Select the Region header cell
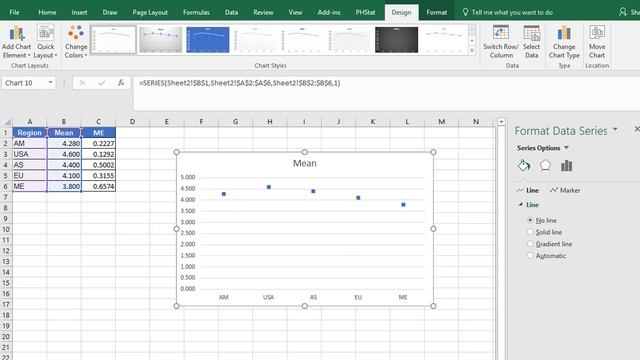 29,133
